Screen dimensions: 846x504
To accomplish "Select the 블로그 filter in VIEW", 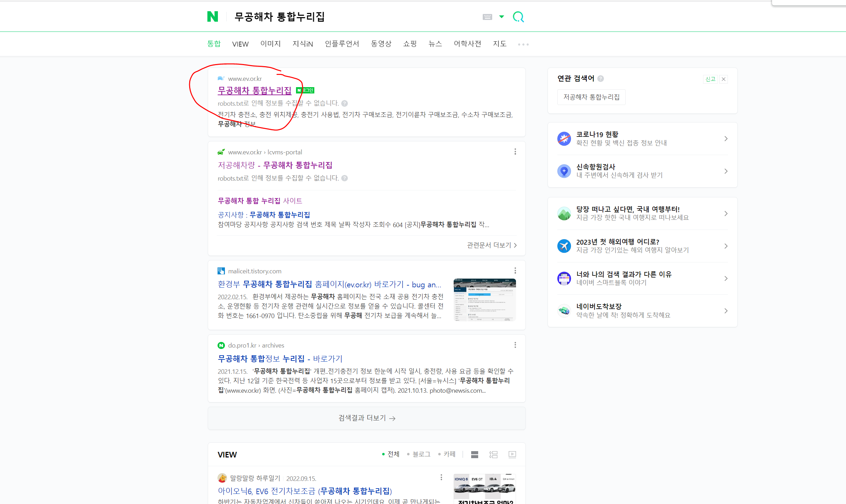I will [x=419, y=454].
